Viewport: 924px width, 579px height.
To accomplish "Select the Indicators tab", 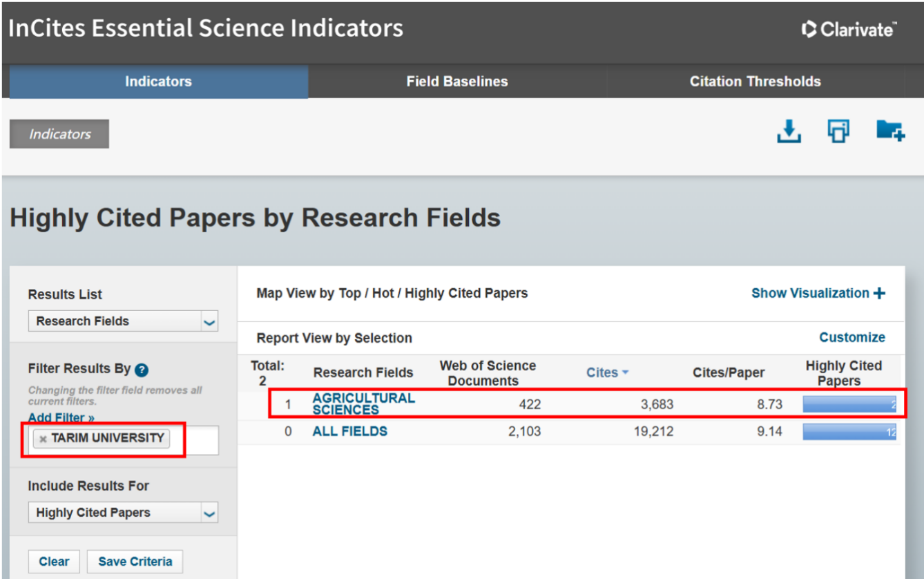I will tap(158, 82).
